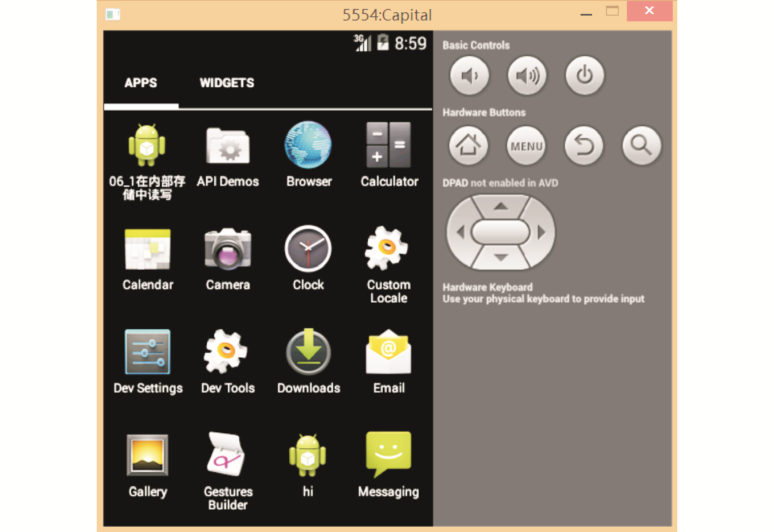
Task: Launch the Dev Settings app
Action: tap(148, 352)
